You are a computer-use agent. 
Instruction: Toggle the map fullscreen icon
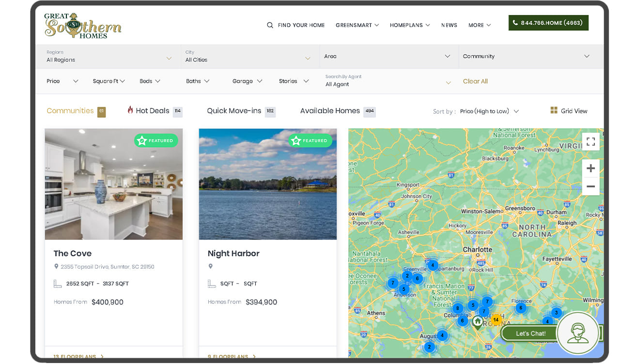click(590, 142)
